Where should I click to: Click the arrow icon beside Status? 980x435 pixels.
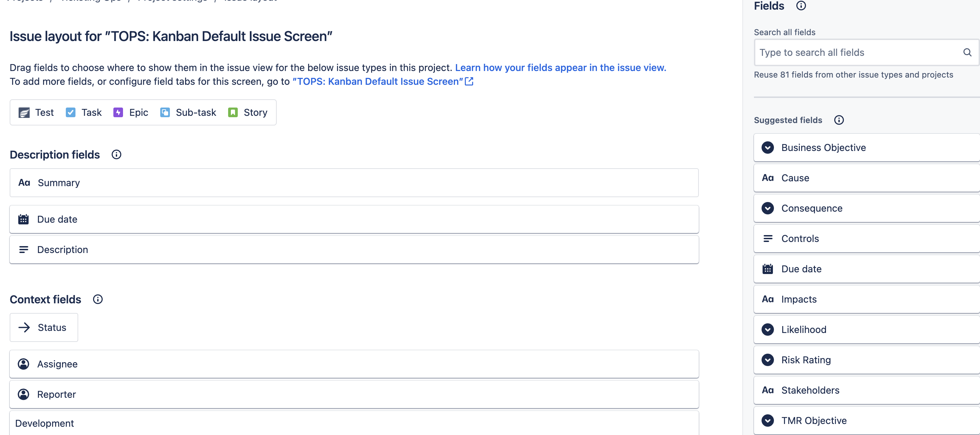[x=24, y=327]
